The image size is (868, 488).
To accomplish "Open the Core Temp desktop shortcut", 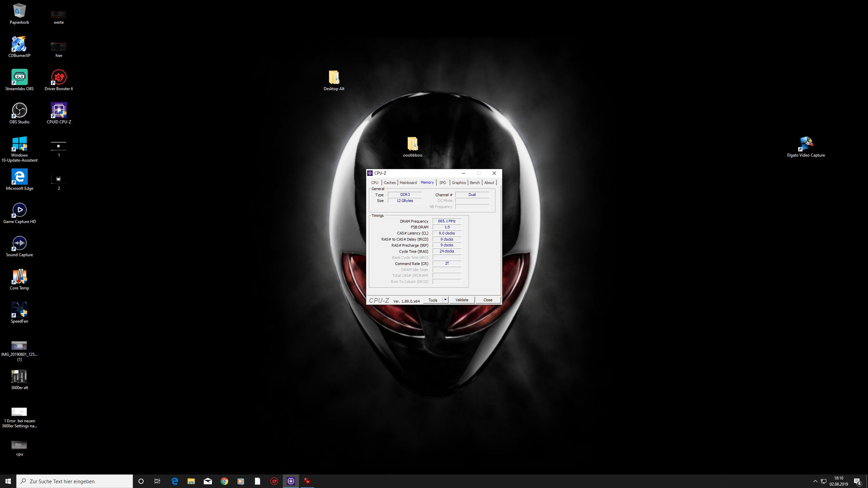I will click(x=19, y=277).
